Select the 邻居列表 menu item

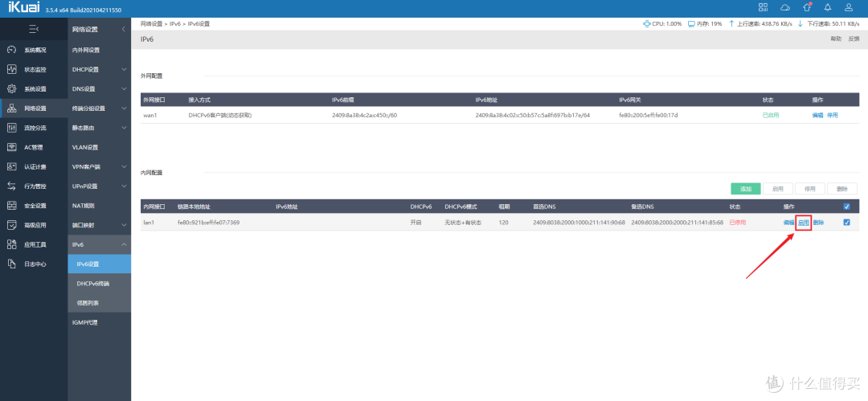pos(88,302)
